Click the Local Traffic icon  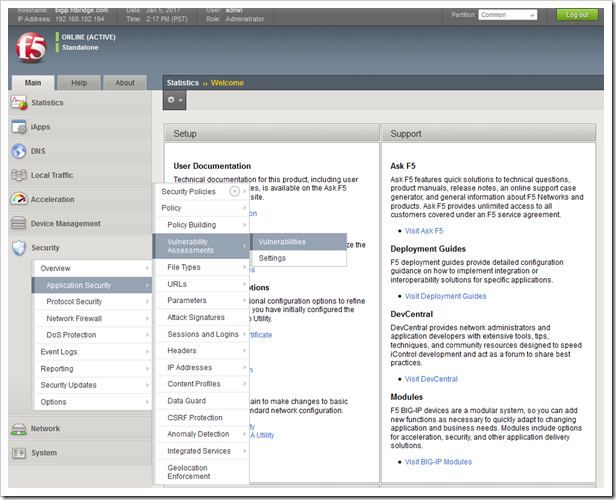click(x=19, y=175)
